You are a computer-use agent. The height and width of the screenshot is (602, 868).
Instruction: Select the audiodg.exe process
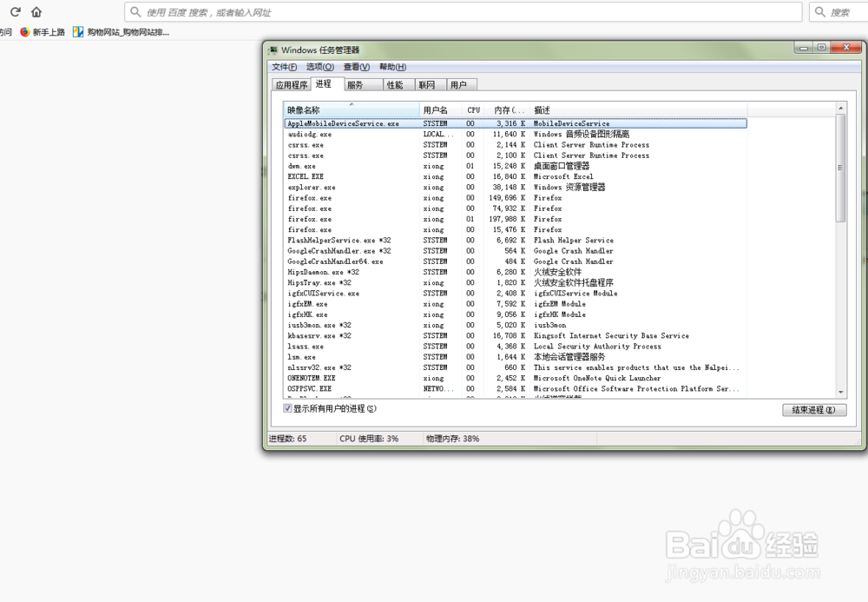coord(516,134)
